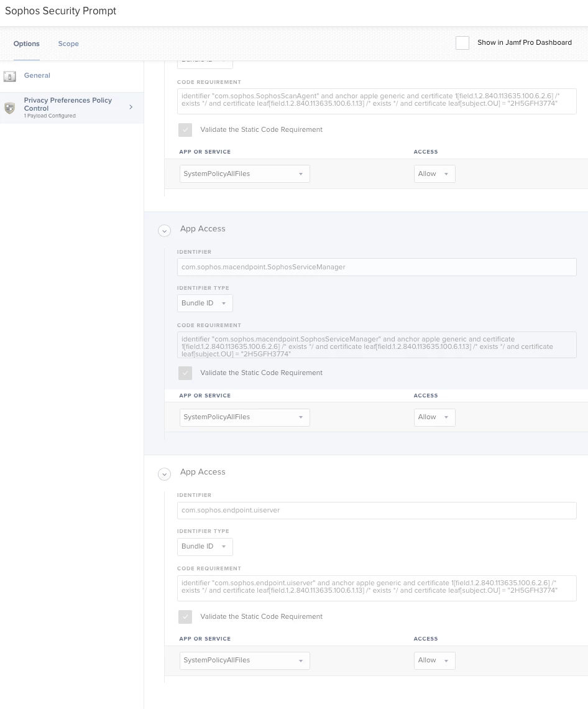Click the 1 Payload Configured text
Image resolution: width=588 pixels, height=709 pixels.
pos(50,116)
